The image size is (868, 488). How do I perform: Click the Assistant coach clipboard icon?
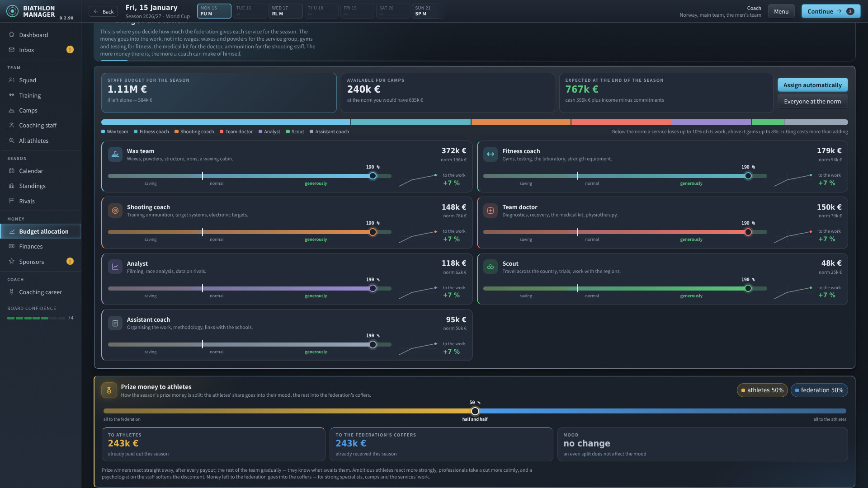tap(115, 323)
